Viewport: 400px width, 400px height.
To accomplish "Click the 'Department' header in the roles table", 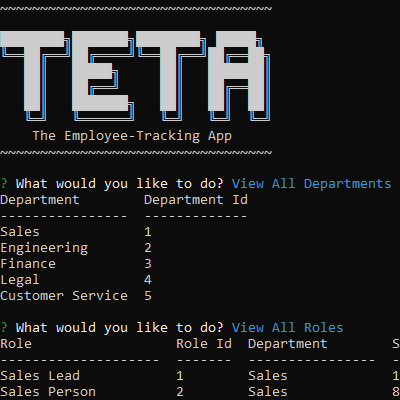I will point(288,344).
